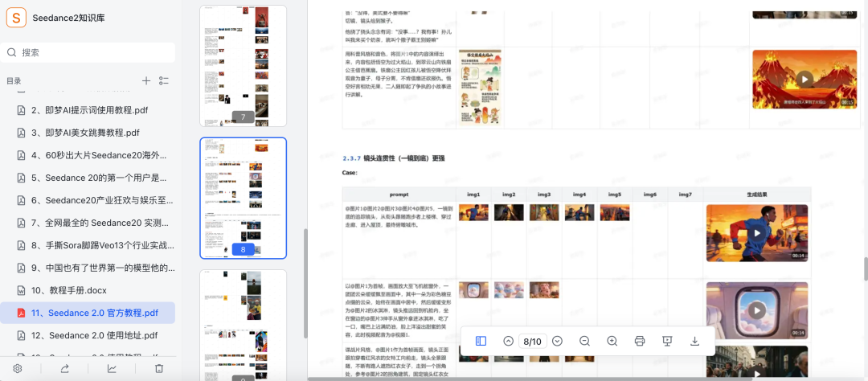The width and height of the screenshot is (868, 381).
Task: Click the Word icon of 教程手册.docx
Action: 22,290
